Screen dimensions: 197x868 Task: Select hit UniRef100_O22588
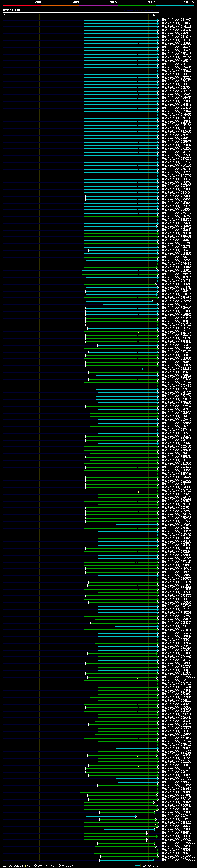pos(177,423)
